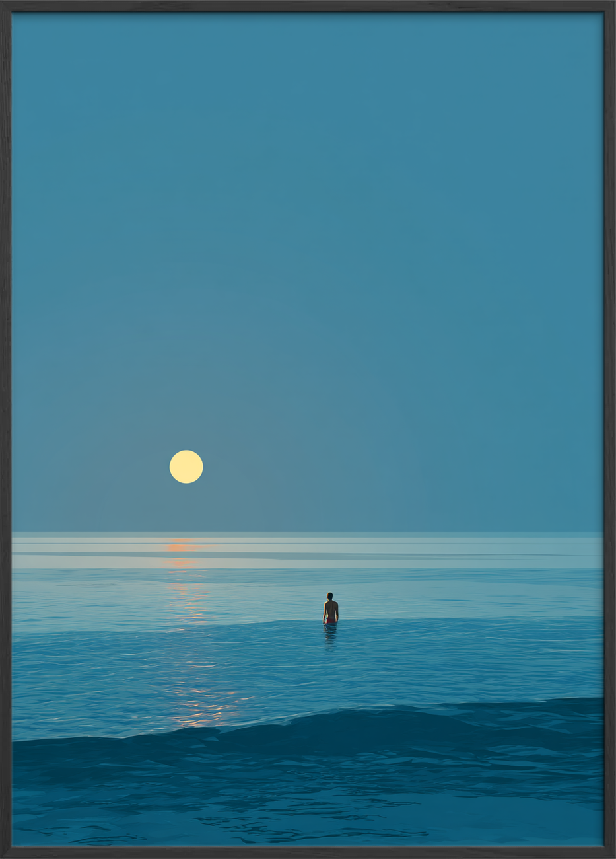Click the orange moon reflection at the horizon
Image resolution: width=616 pixels, height=859 pixels.
pyautogui.click(x=182, y=546)
